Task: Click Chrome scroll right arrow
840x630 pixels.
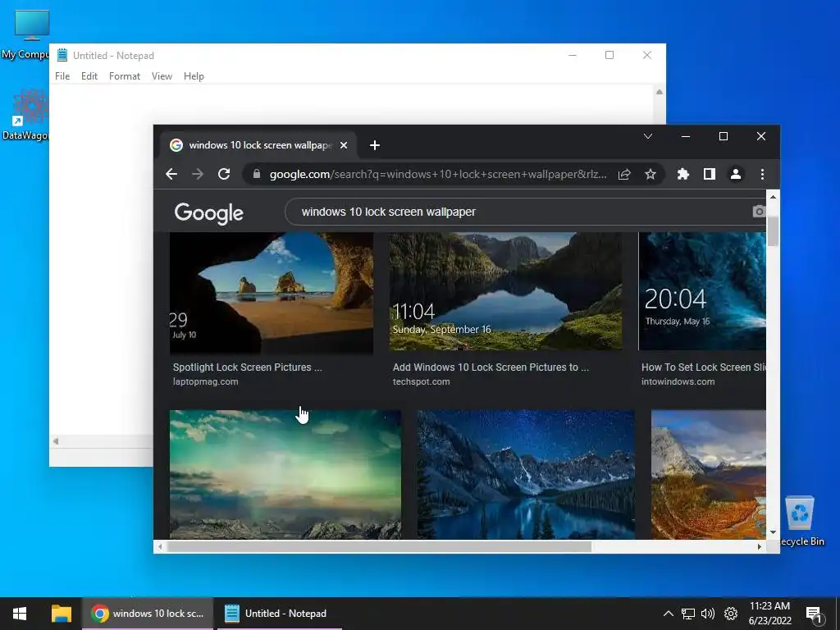Action: tap(759, 546)
